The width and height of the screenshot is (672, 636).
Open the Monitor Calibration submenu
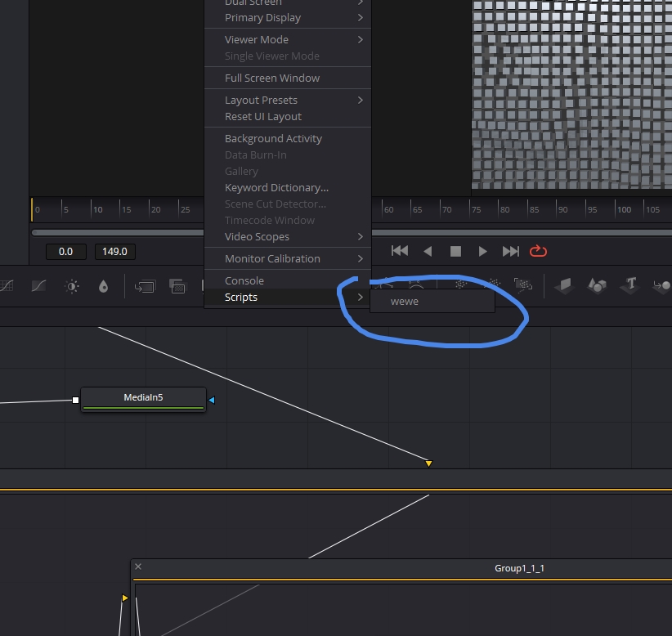click(x=288, y=258)
